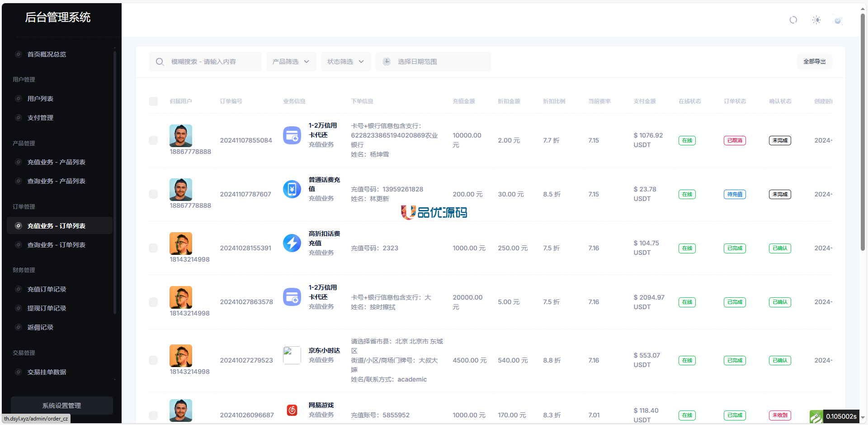Viewport: 868px width, 425px height.
Task: Click bullet icon beside 返佣记录
Action: pos(19,327)
